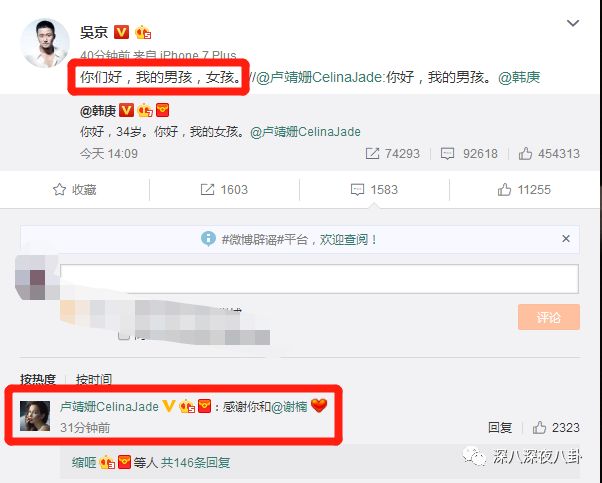This screenshot has height=483, width=602.
Task: Click the red envelope icon next to @韩庚
Action: tap(163, 110)
